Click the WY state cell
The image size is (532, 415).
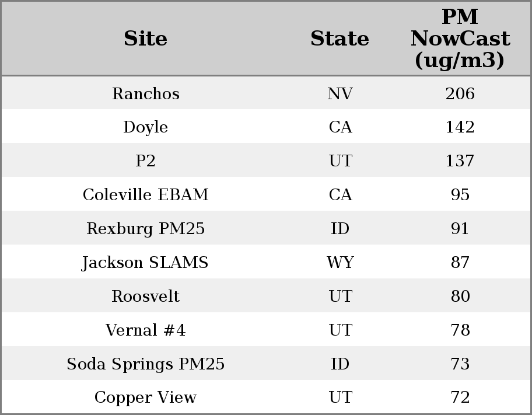(339, 263)
